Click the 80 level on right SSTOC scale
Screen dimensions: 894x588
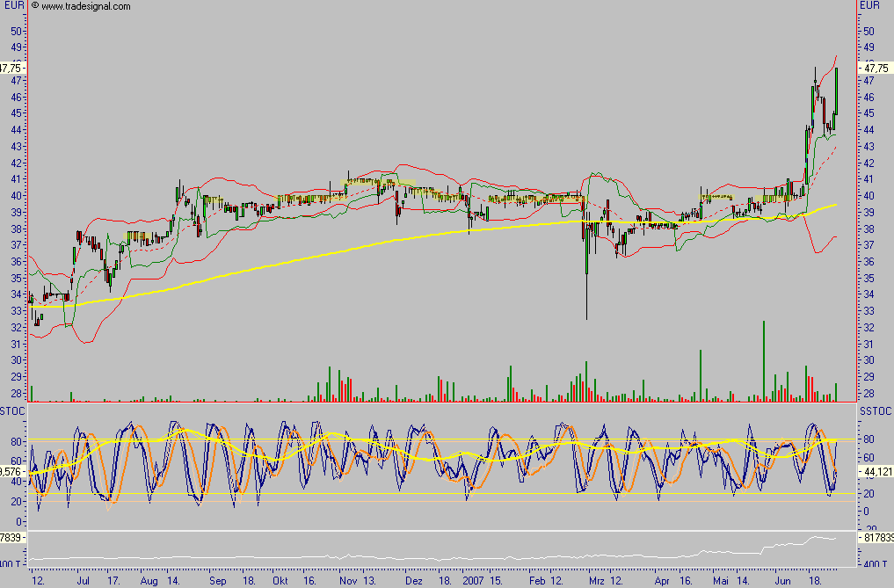point(869,439)
